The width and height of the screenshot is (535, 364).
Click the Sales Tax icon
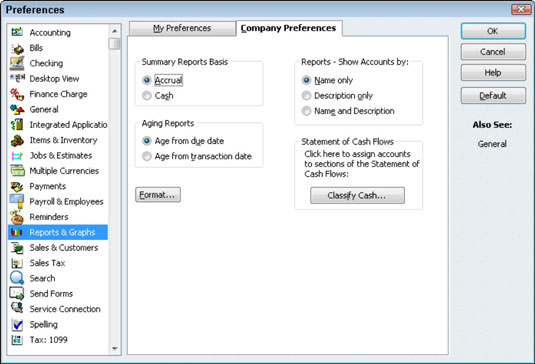(x=17, y=263)
